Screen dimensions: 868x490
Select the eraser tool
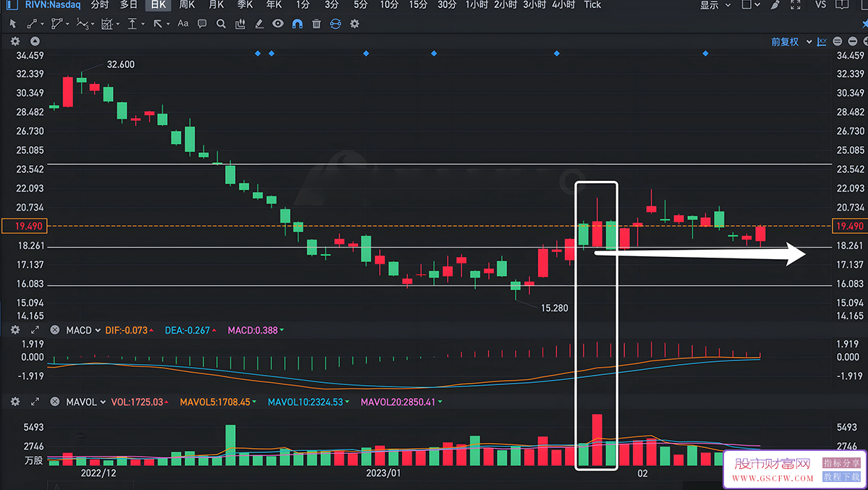(259, 24)
